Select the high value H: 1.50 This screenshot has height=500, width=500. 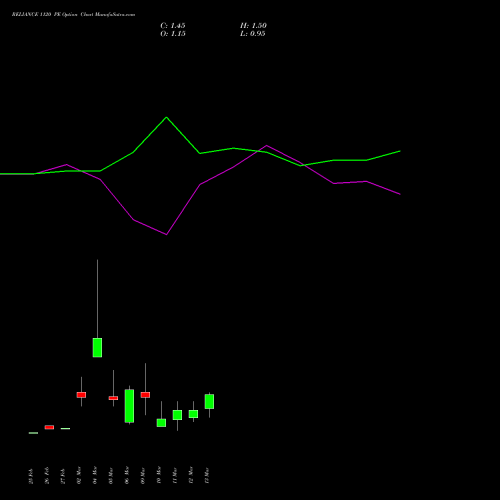(253, 26)
